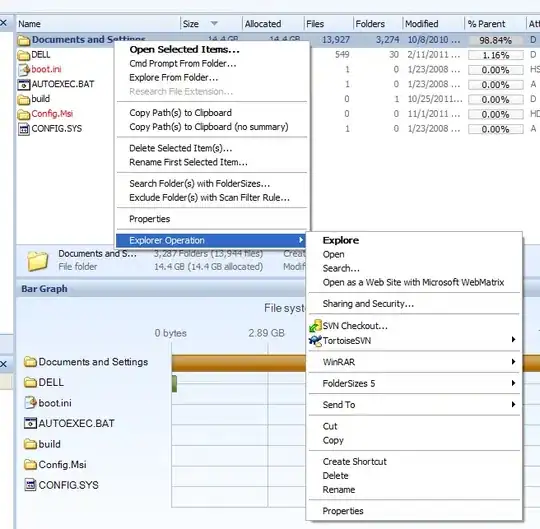Screen dimensions: 540x529
Task: Close the upper left panel with X
Action: click(4, 23)
